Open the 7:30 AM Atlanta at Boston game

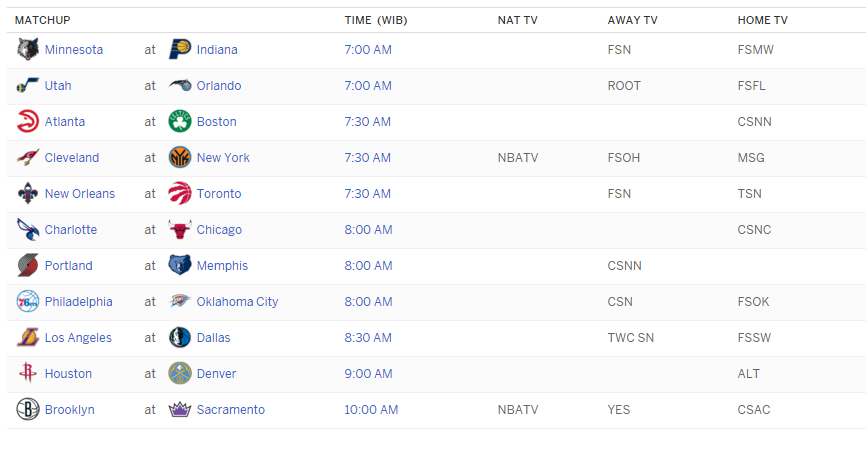point(367,122)
